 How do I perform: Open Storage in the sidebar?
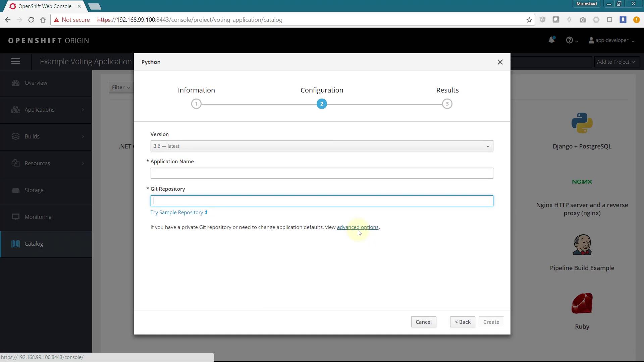46,190
